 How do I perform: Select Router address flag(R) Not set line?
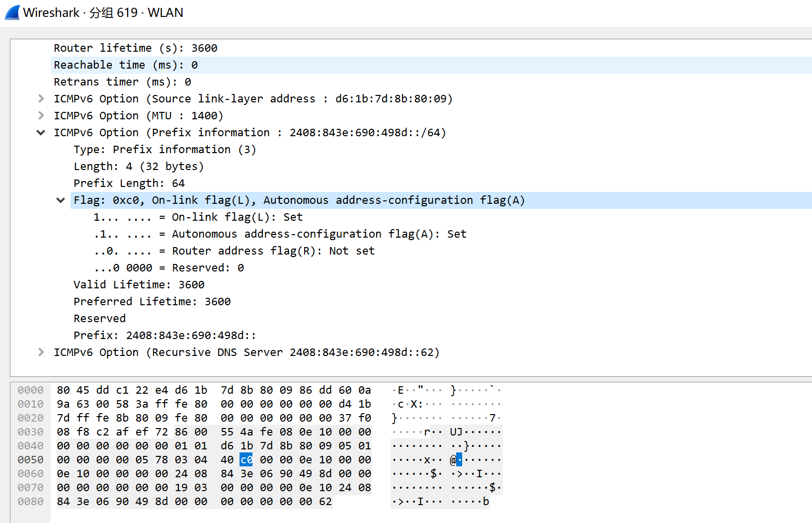pyautogui.click(x=234, y=251)
